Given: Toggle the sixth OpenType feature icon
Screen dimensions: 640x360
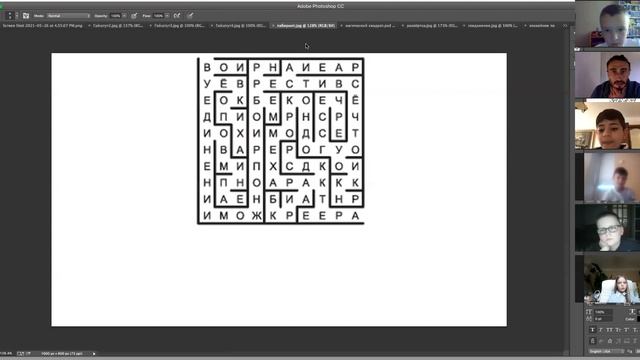Looking at the screenshot, I should (635, 341).
